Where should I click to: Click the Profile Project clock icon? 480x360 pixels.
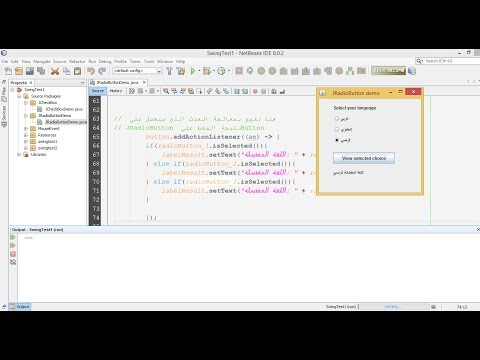click(x=221, y=71)
